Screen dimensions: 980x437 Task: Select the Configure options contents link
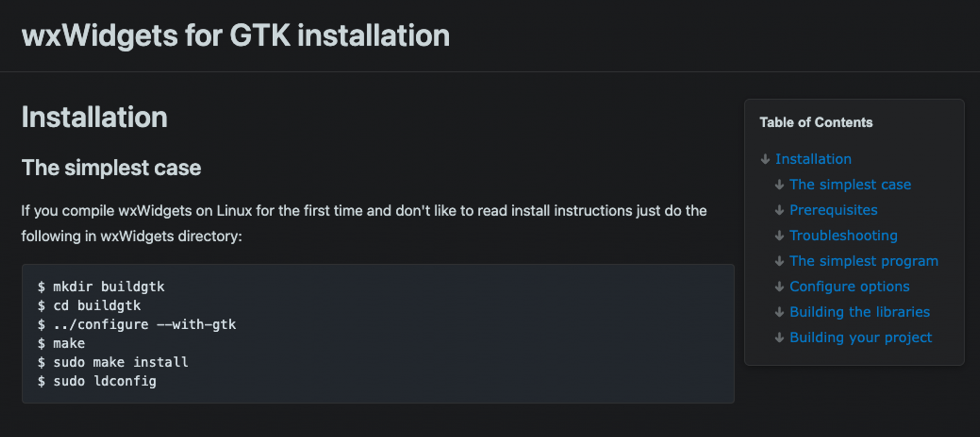(849, 286)
